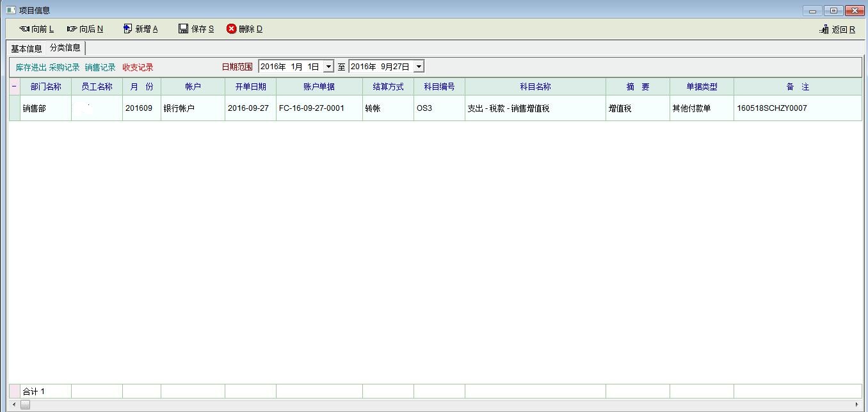Open the 采购记录 purchase records link
Image resolution: width=868 pixels, height=412 pixels.
(x=64, y=67)
